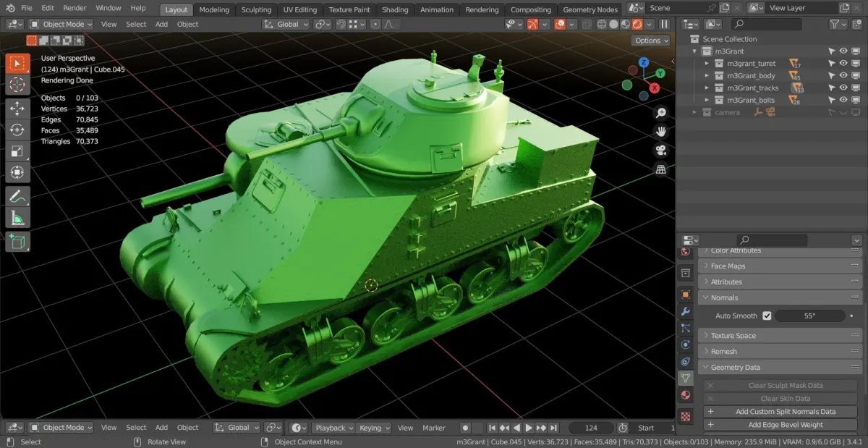Hide m3Grant_tracks using its eye icon

pyautogui.click(x=843, y=88)
